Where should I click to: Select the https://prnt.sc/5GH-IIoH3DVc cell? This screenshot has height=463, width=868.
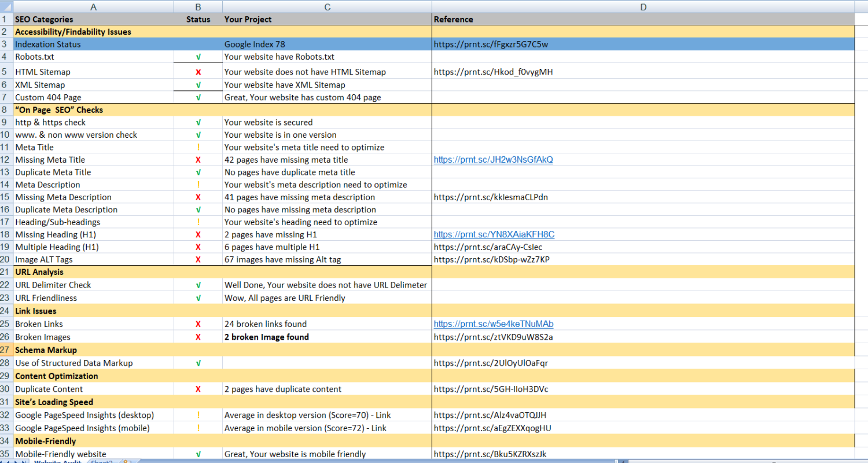[643, 389]
